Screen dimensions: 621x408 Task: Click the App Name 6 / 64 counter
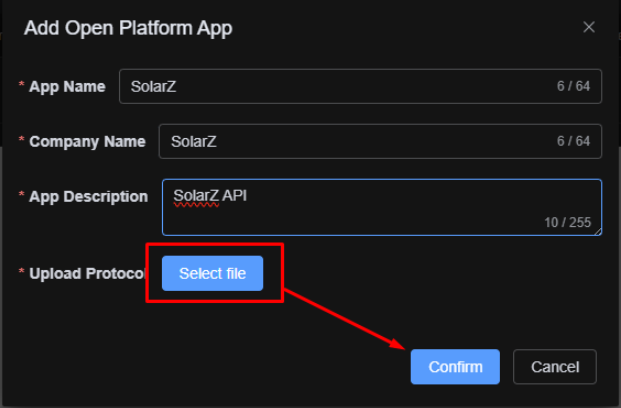click(573, 87)
